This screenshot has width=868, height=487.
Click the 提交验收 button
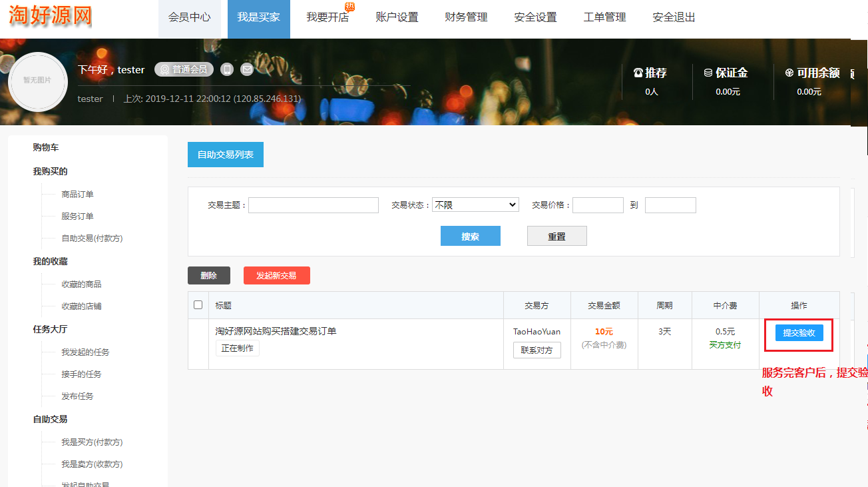click(x=799, y=332)
